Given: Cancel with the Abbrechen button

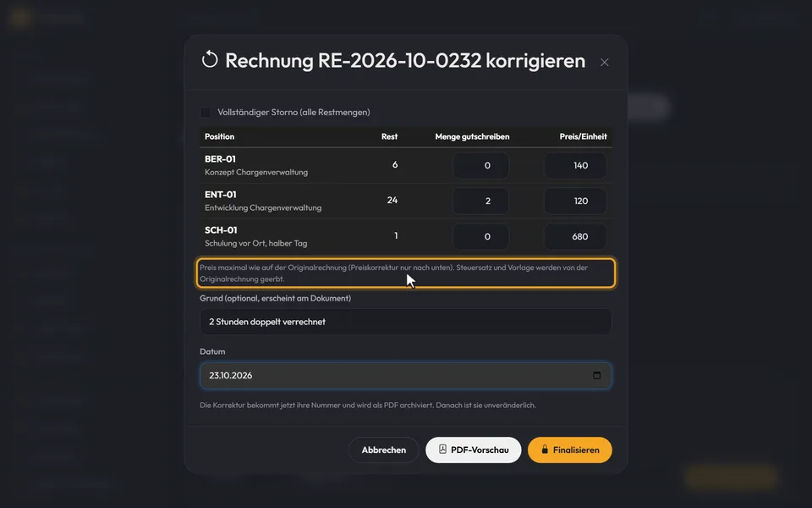Looking at the screenshot, I should pos(384,450).
